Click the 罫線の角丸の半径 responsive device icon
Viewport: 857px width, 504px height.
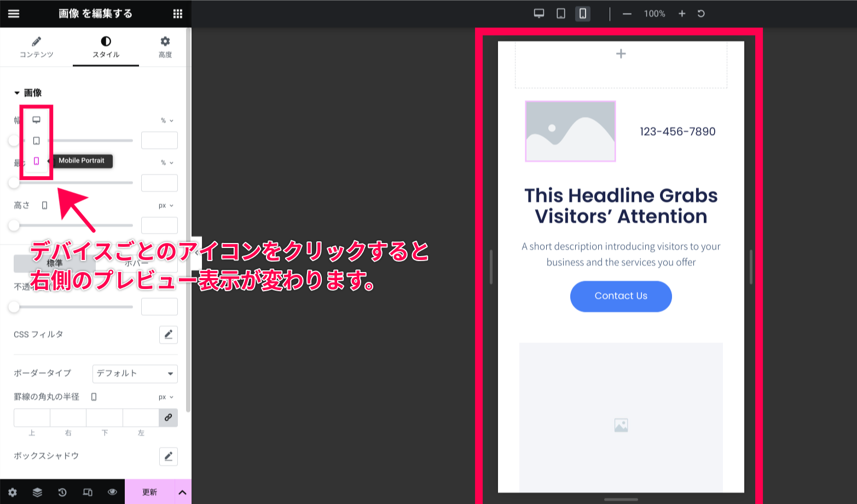point(94,397)
